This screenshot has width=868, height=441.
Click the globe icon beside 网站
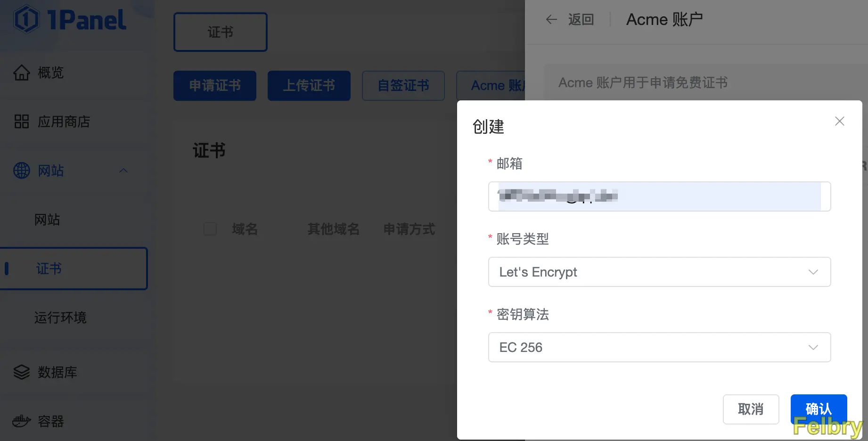coord(22,171)
